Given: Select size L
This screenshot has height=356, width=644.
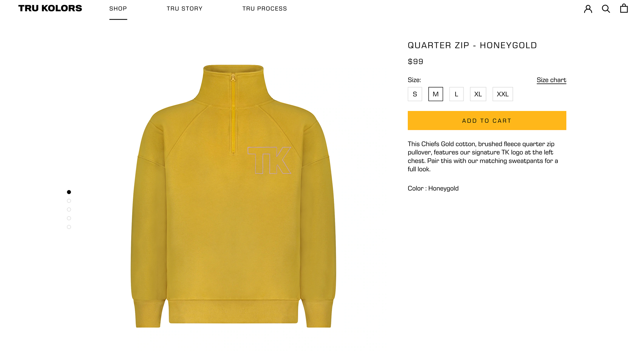Looking at the screenshot, I should coord(457,94).
